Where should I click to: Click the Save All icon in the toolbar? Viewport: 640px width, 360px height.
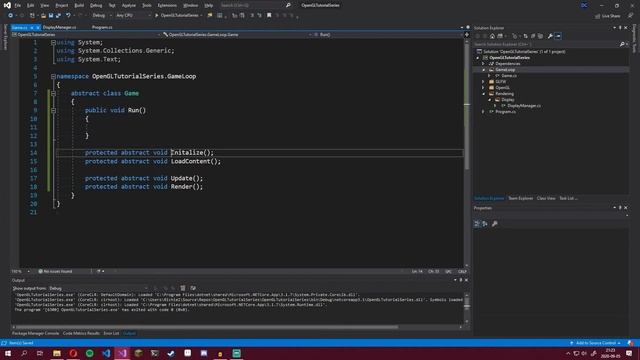click(58, 16)
